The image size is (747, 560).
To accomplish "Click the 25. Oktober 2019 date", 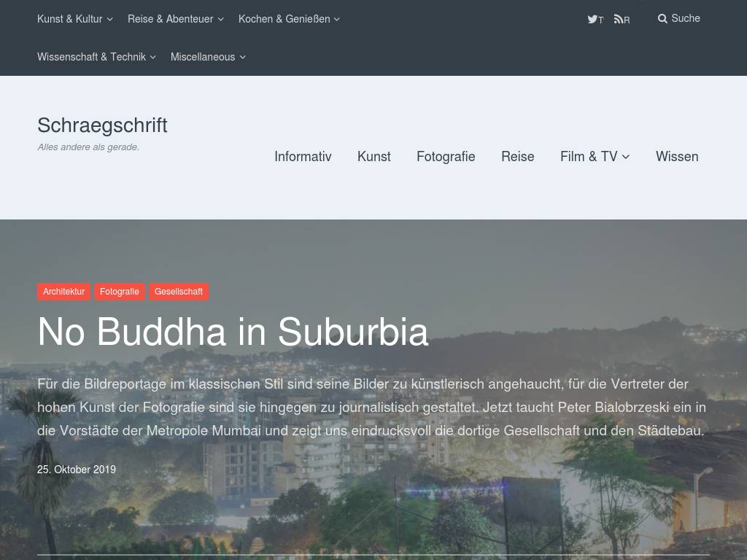I will point(76,470).
